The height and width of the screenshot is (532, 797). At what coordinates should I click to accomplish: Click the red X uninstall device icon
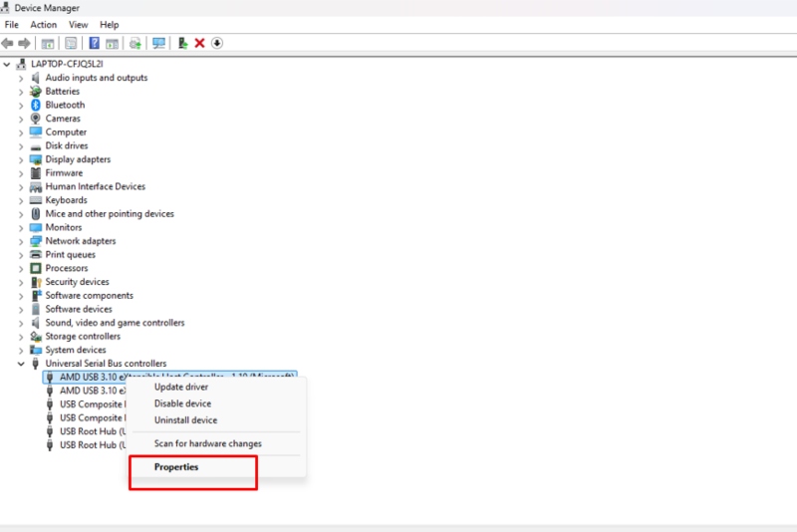[199, 43]
